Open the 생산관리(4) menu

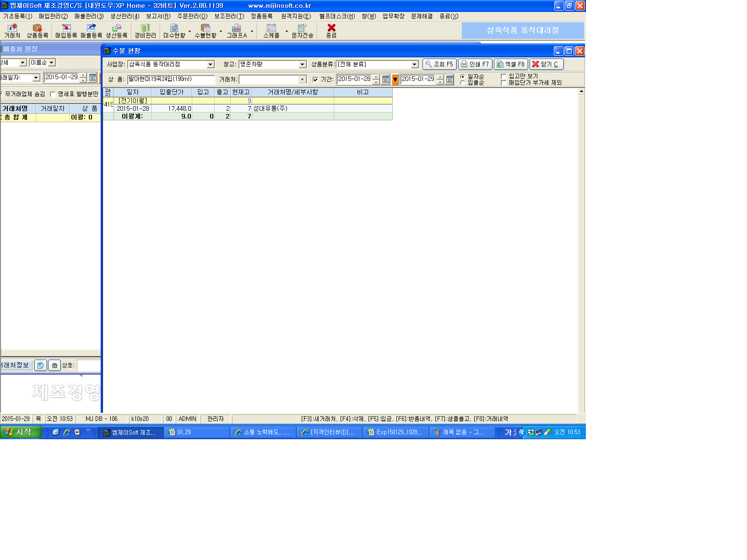click(124, 16)
